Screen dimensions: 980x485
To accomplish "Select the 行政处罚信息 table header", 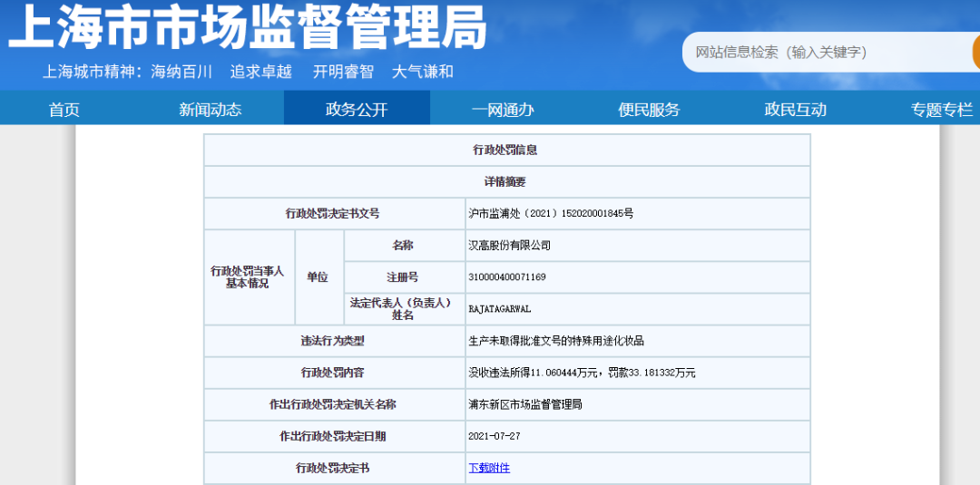I will (507, 150).
